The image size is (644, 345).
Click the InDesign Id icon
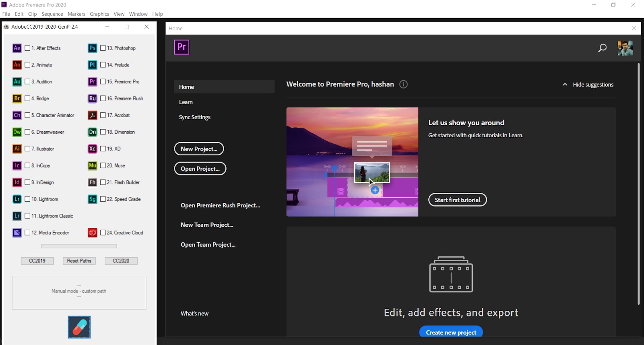(x=17, y=182)
